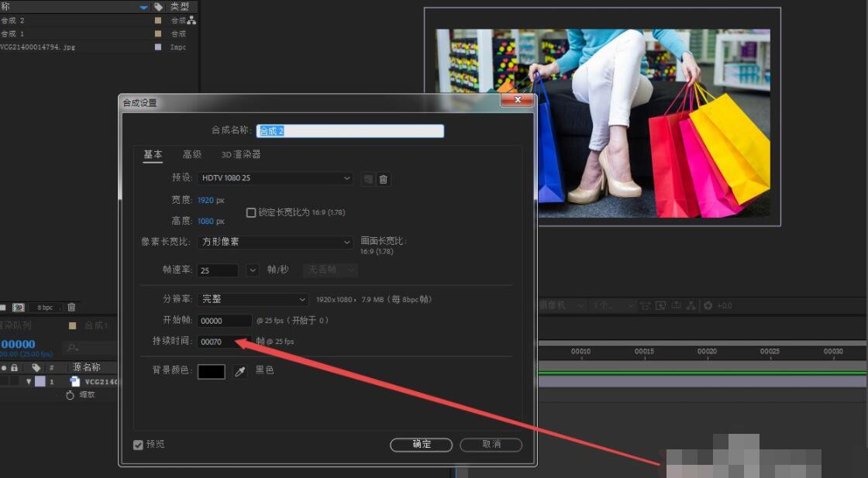Click the save new preset icon beside 预设
Viewport: 868px width, 478px height.
click(367, 179)
